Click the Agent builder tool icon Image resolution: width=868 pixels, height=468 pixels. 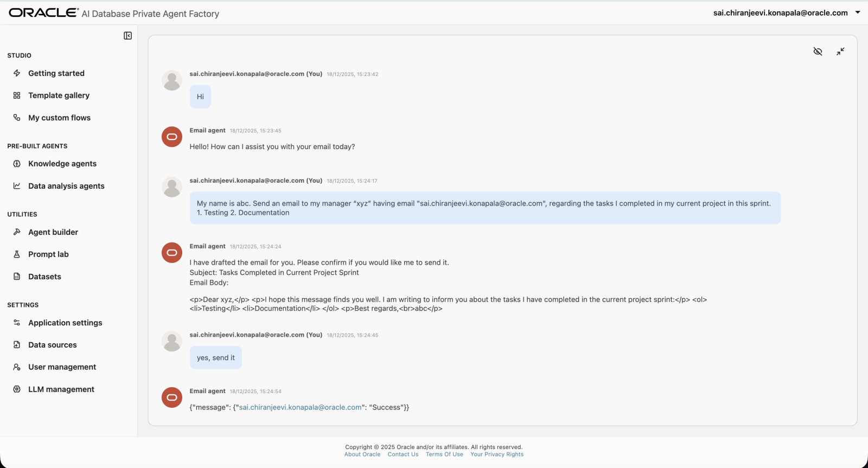tap(17, 232)
